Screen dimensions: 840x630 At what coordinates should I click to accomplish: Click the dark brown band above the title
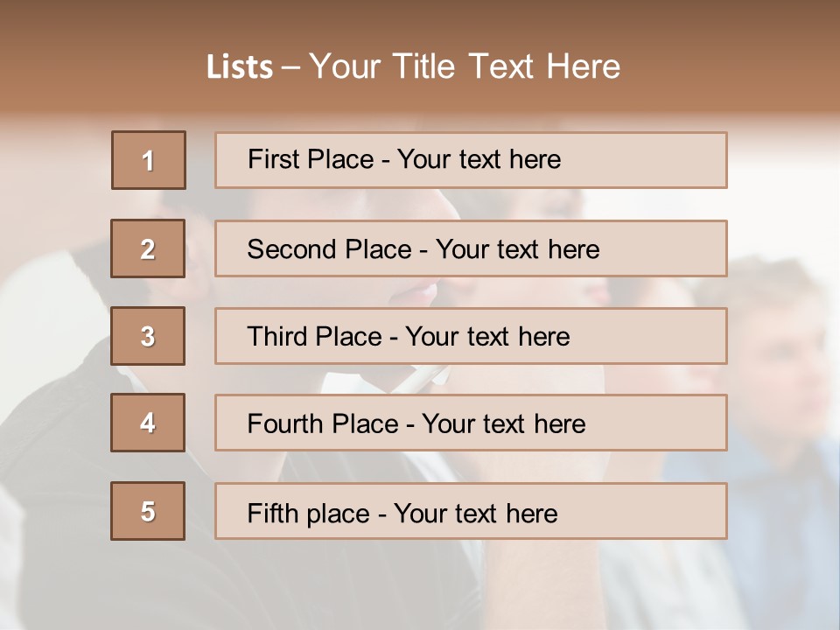pos(420,17)
